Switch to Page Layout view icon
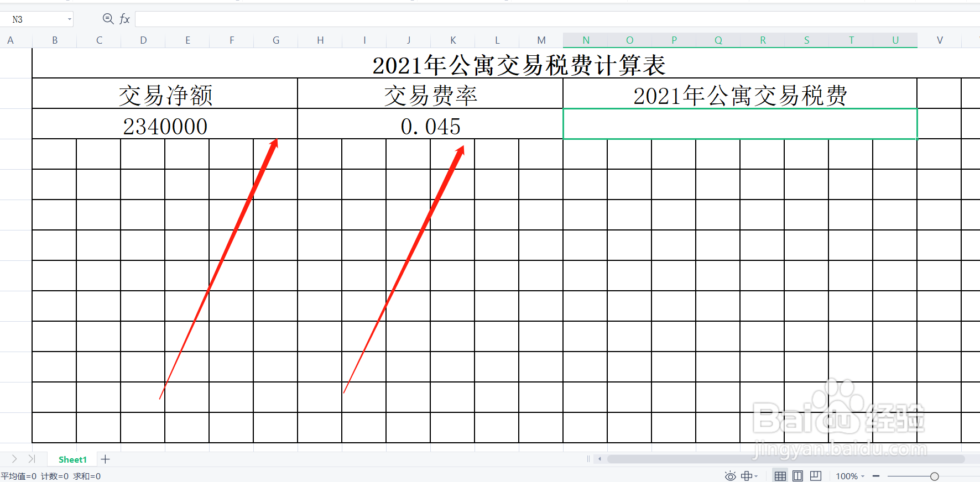 [x=797, y=476]
